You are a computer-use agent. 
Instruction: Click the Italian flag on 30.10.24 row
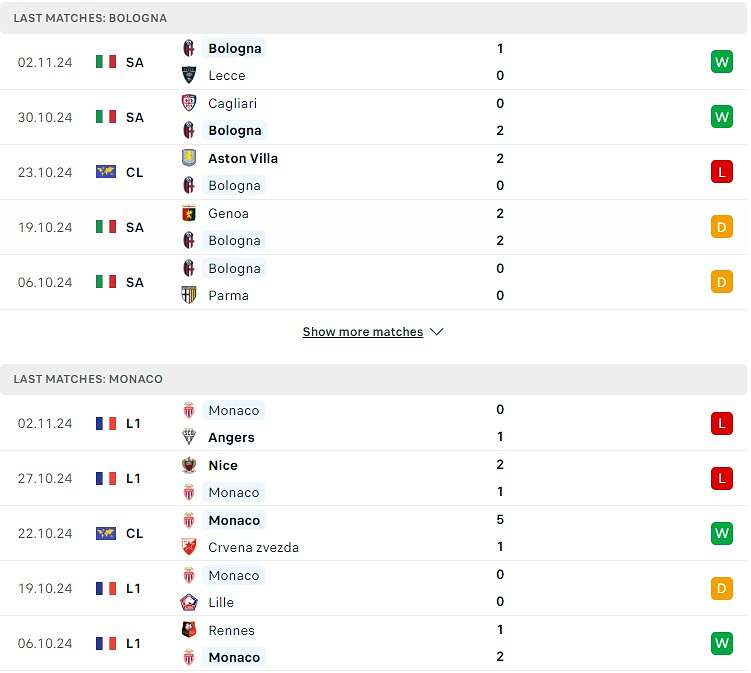106,117
